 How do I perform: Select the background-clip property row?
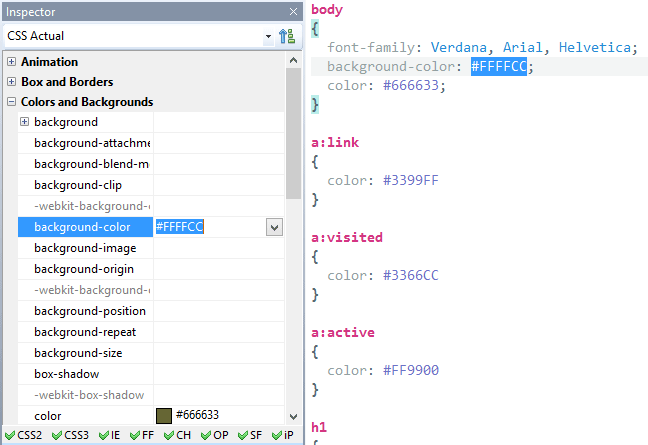click(x=151, y=185)
